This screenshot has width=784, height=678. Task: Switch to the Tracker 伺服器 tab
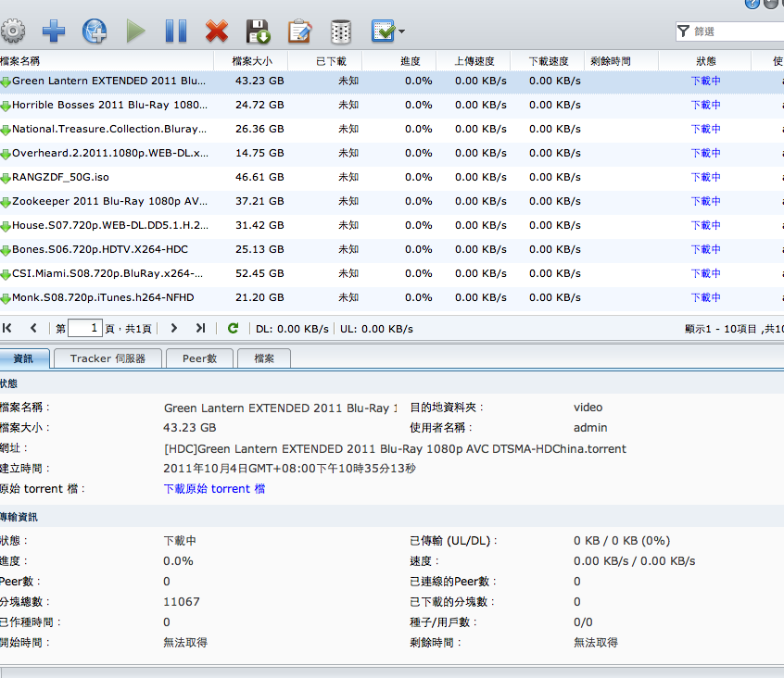pyautogui.click(x=107, y=358)
